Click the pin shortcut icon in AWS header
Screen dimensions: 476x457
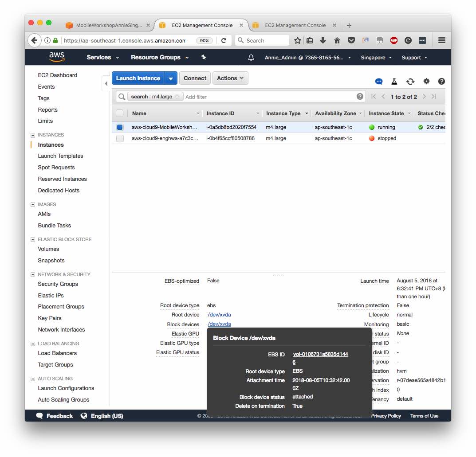tap(204, 57)
